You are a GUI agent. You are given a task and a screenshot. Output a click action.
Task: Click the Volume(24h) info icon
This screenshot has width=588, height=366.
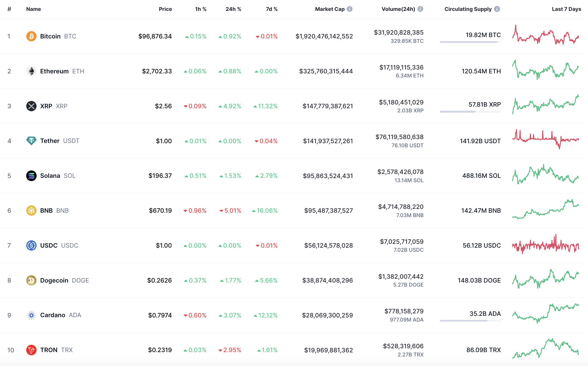pos(420,9)
